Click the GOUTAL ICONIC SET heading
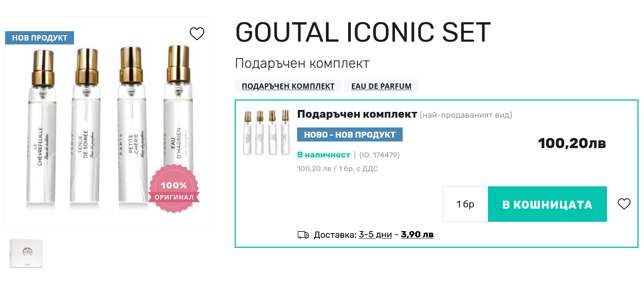This screenshot has width=644, height=290. click(x=363, y=32)
